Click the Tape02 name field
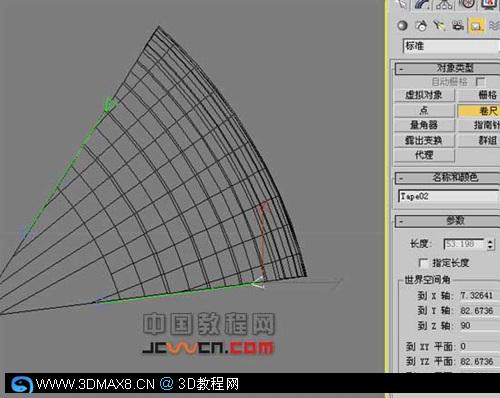The image size is (500, 398). 449,197
